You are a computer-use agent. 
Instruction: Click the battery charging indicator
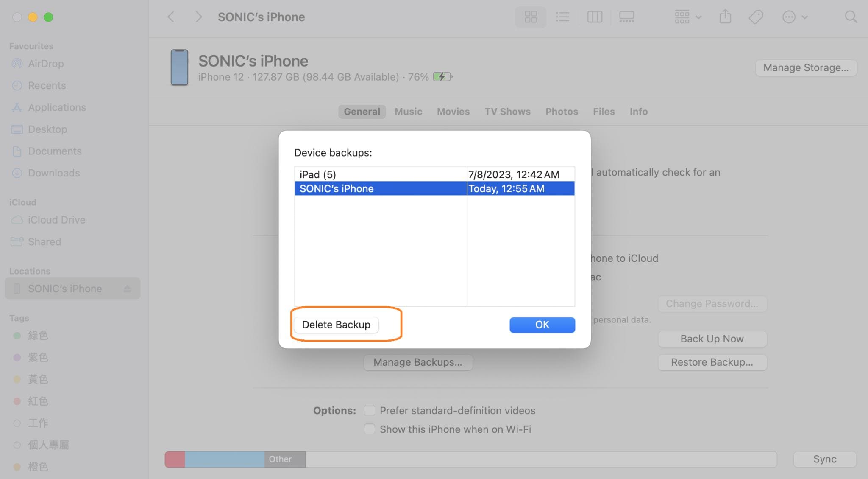pyautogui.click(x=442, y=77)
